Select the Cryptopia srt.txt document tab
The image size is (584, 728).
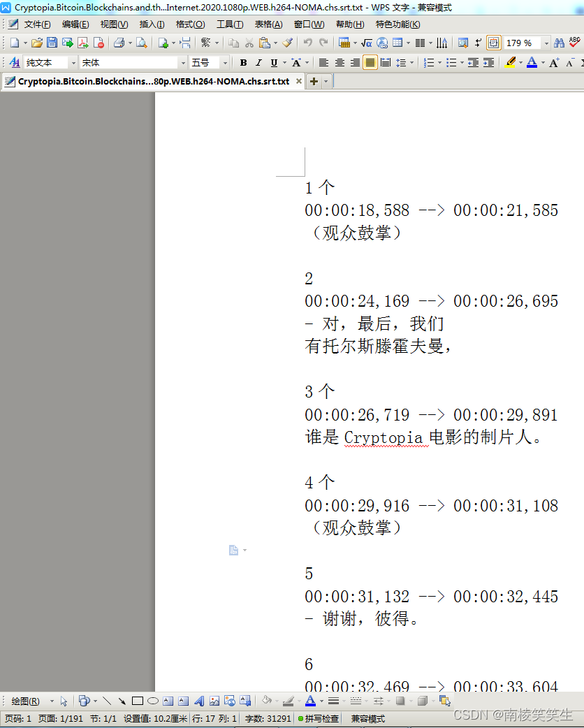[154, 82]
